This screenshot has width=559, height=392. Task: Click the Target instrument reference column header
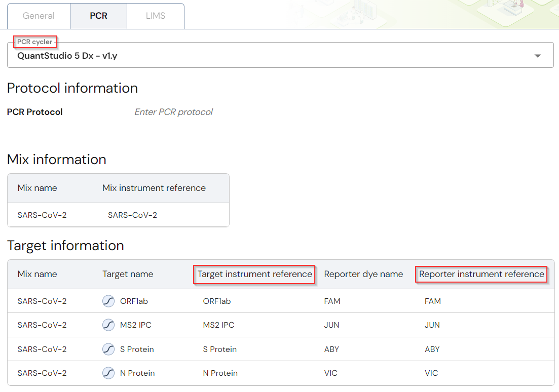click(255, 274)
